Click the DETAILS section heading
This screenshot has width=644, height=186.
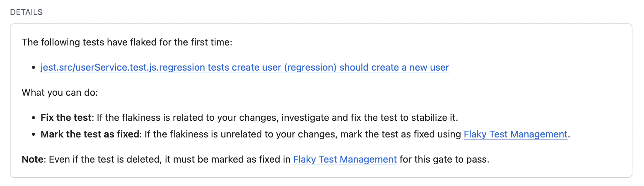point(26,12)
